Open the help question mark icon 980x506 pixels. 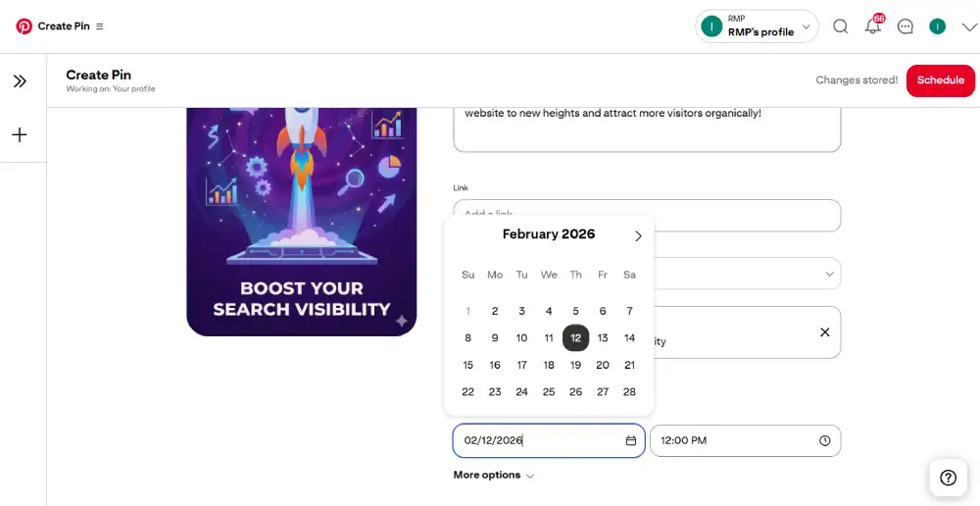(948, 478)
